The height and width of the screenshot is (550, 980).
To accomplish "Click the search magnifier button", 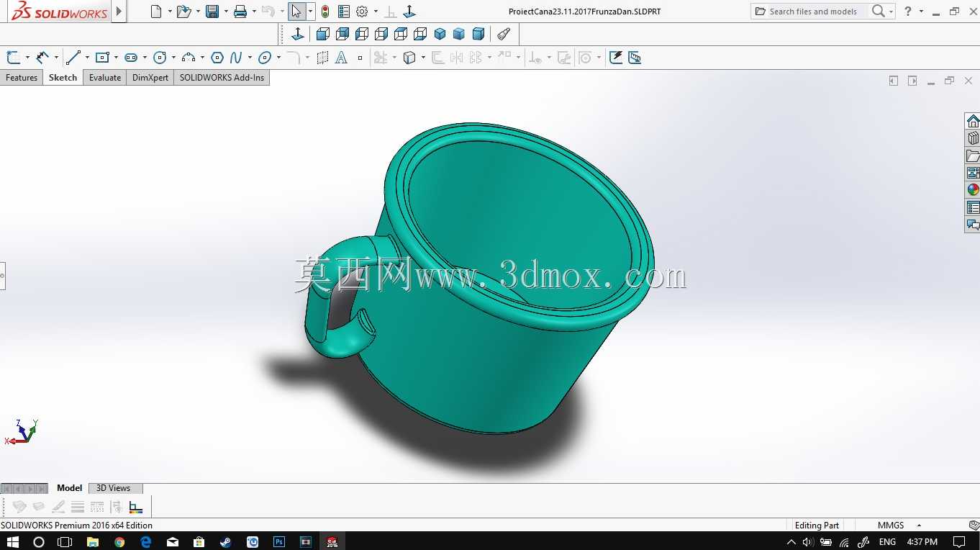I will 879,12.
